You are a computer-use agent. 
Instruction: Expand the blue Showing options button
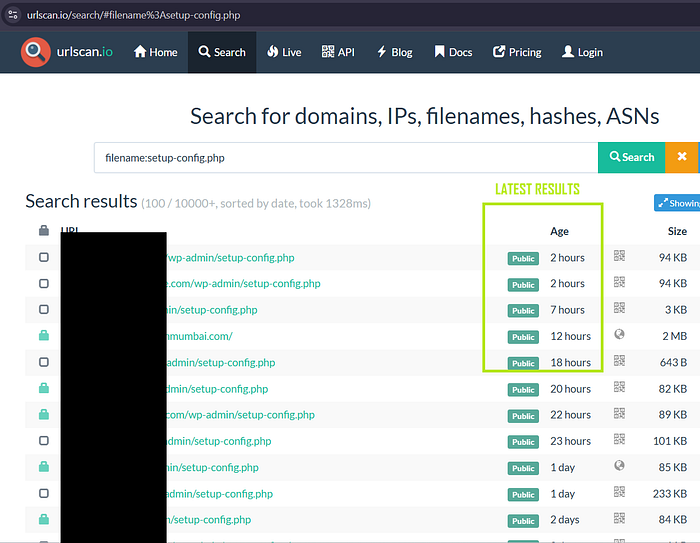[x=677, y=203]
